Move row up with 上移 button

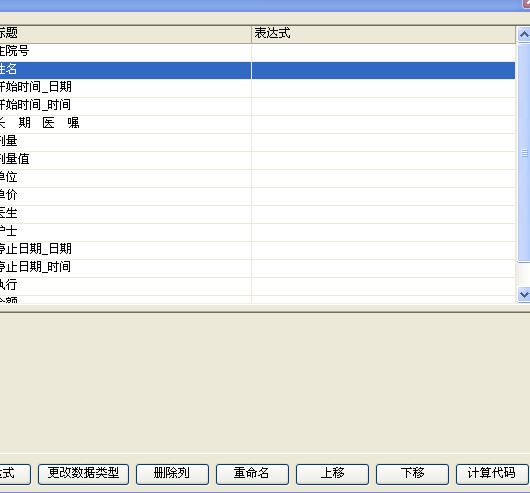point(332,474)
